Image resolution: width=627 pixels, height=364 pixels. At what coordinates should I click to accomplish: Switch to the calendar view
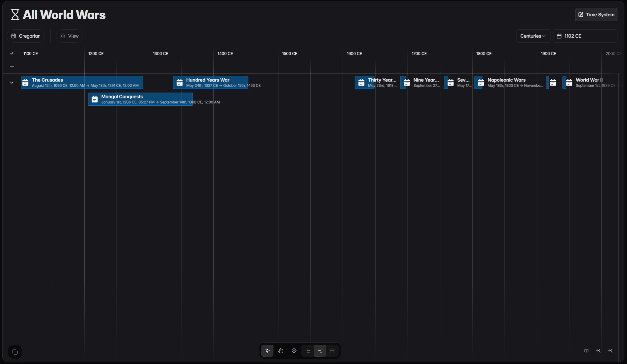click(332, 351)
